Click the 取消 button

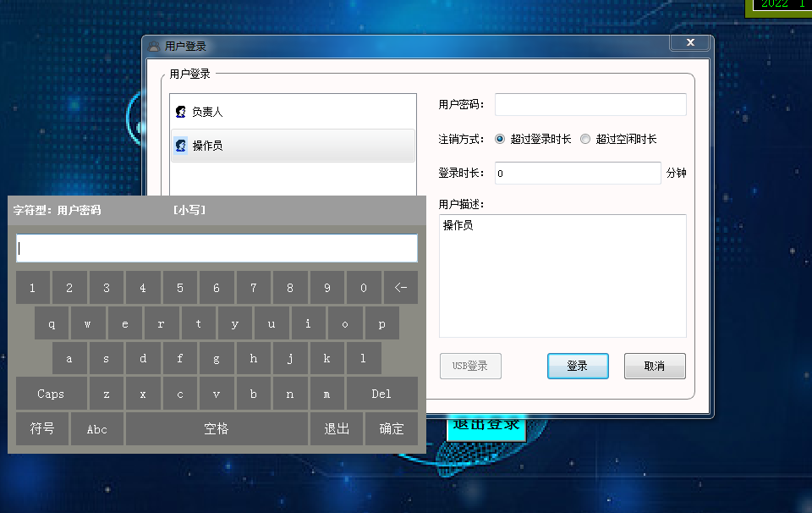655,366
